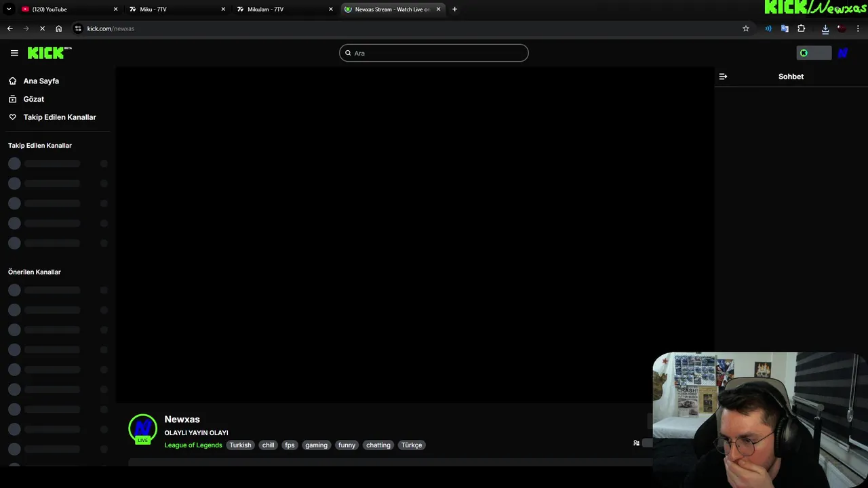
Task: Select the fps tag
Action: pyautogui.click(x=290, y=445)
